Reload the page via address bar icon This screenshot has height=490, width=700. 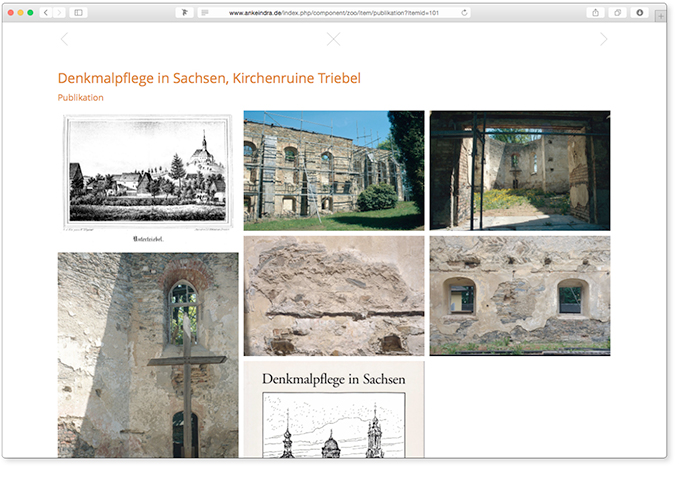(x=464, y=13)
